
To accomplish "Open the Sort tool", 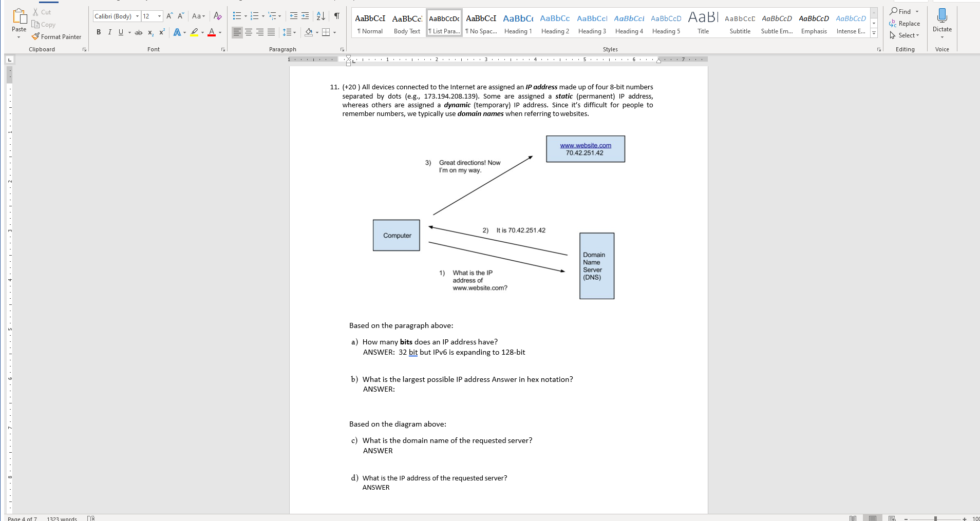I will tap(320, 16).
